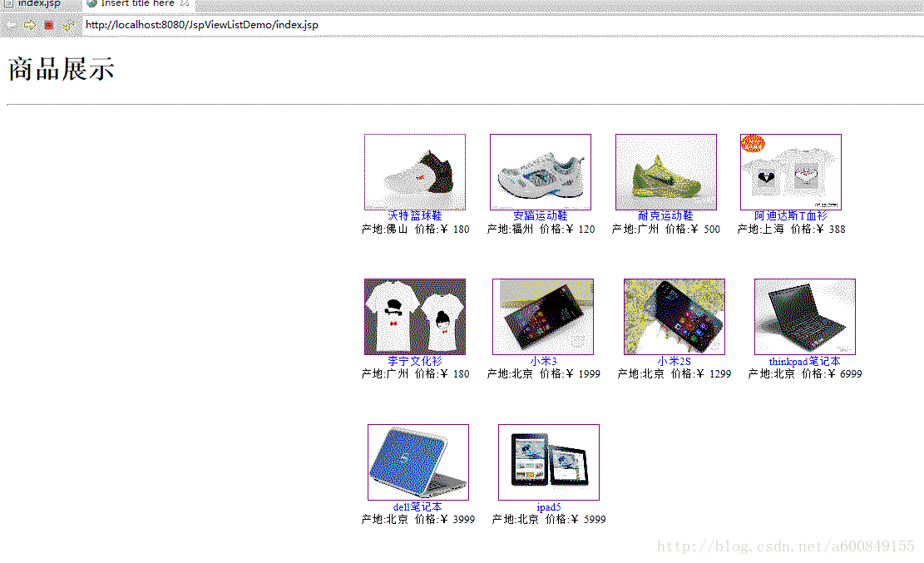Click the 商品展示 page heading
924x563 pixels.
pyautogui.click(x=62, y=70)
